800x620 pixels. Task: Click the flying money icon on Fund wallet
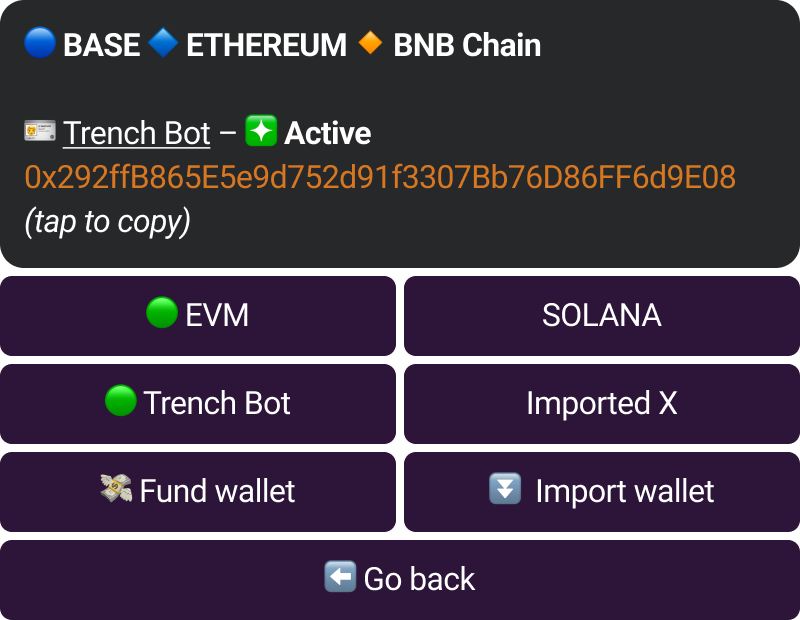[x=116, y=489]
